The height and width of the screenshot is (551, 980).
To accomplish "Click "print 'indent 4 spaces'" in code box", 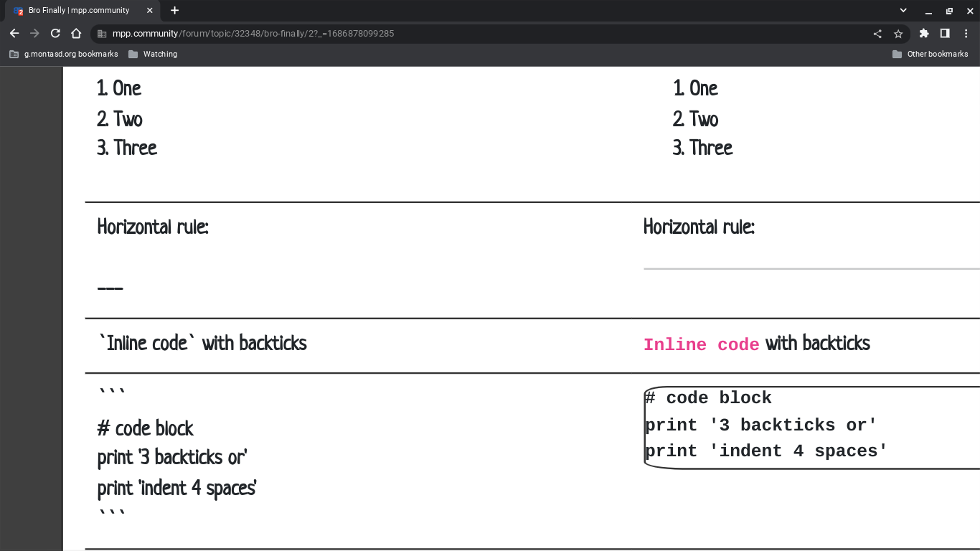I will point(766,451).
